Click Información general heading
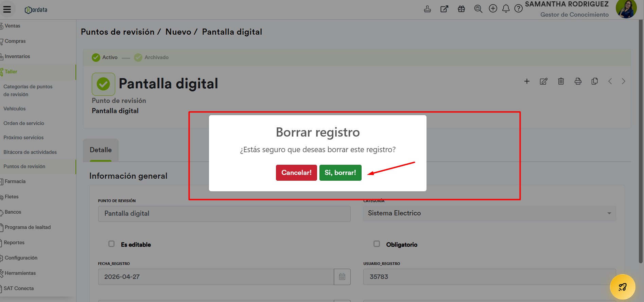This screenshot has height=302, width=644. pyautogui.click(x=128, y=176)
